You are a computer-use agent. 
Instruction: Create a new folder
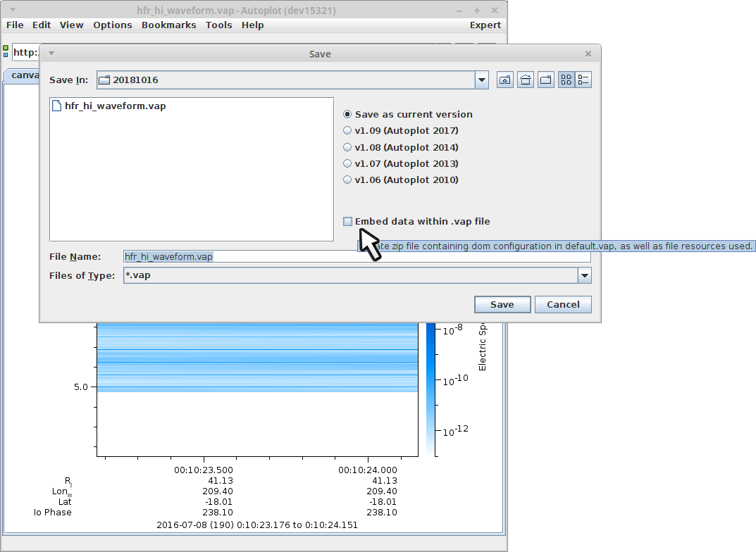[546, 80]
